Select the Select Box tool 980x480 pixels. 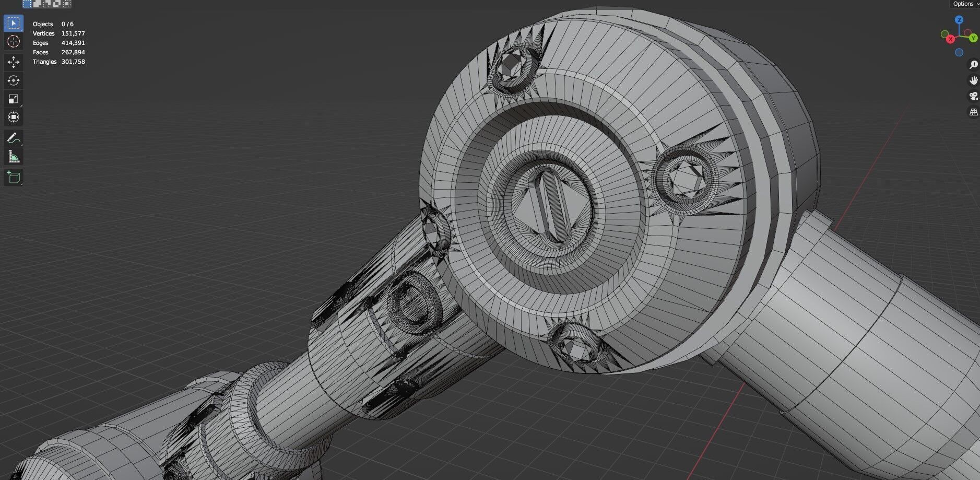tap(14, 23)
